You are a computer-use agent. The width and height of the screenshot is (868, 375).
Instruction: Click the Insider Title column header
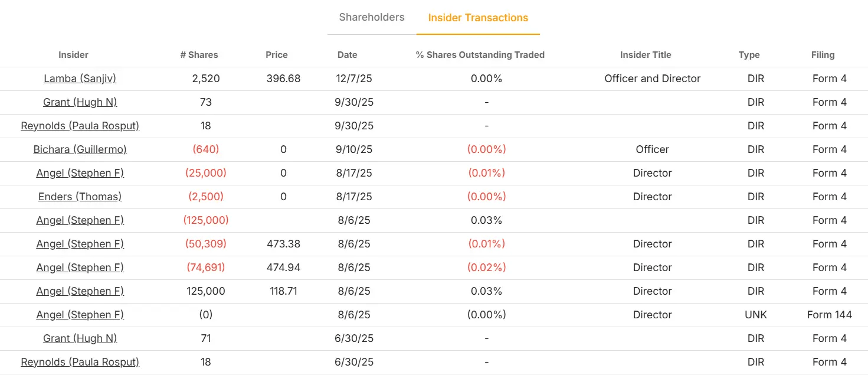[x=646, y=55]
